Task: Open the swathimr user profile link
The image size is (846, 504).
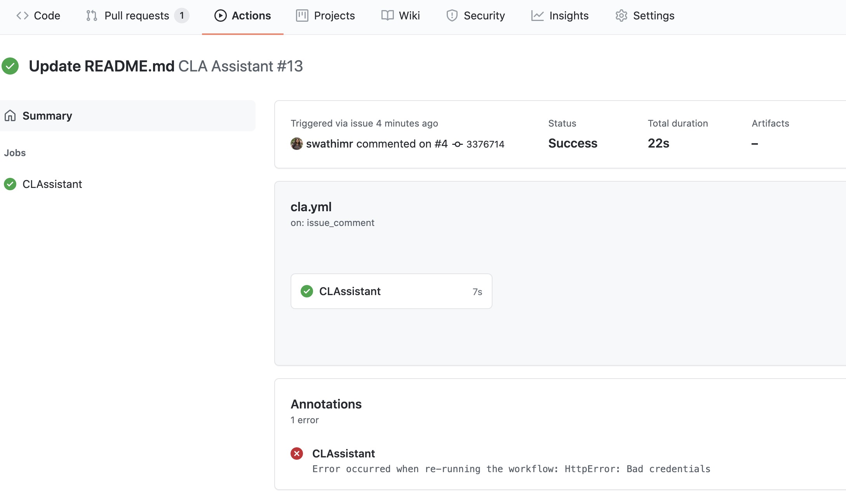Action: coord(329,144)
